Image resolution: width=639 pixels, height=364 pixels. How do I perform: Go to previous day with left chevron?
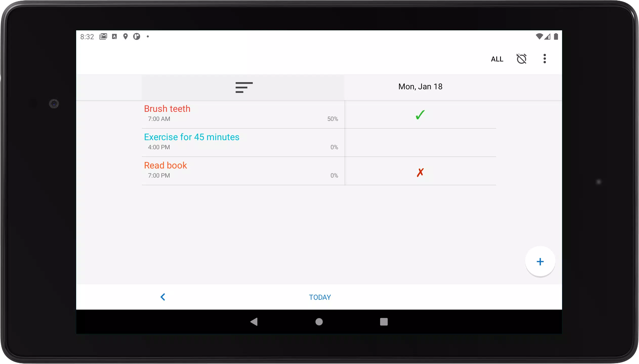tap(163, 297)
